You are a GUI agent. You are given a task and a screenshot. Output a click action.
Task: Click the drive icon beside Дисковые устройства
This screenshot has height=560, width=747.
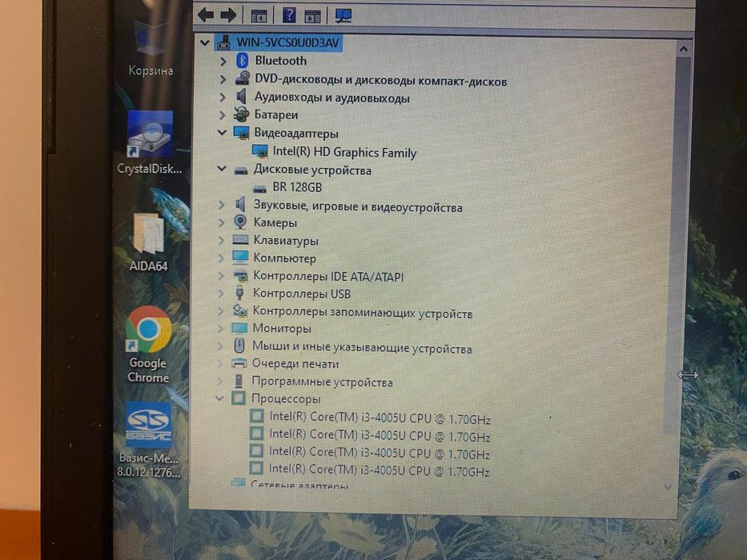point(240,170)
